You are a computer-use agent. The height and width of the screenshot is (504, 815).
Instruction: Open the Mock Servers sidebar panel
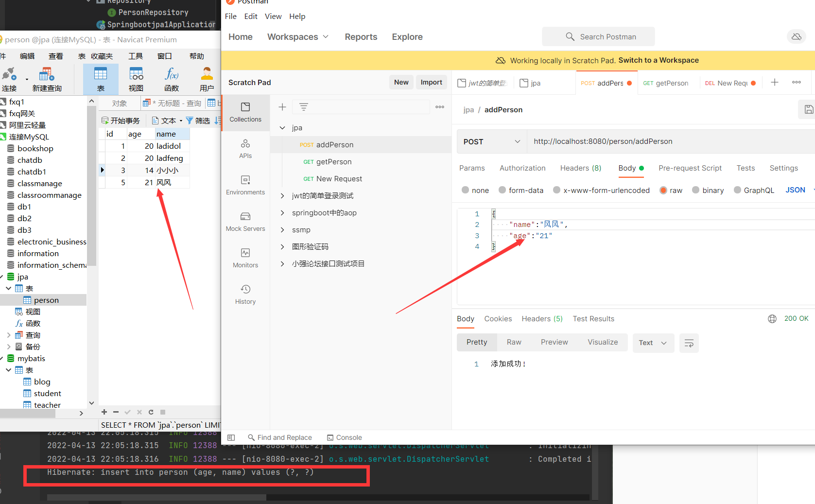(245, 222)
